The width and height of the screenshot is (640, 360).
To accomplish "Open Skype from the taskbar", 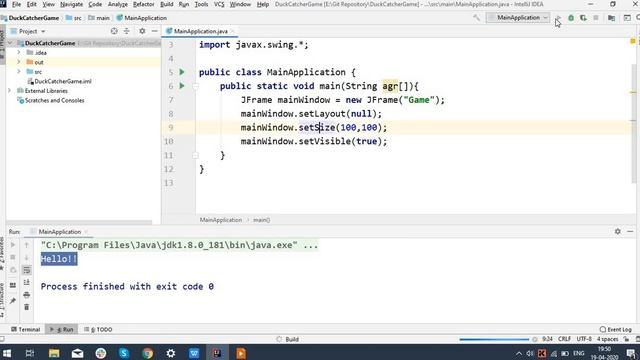I will tap(124, 353).
